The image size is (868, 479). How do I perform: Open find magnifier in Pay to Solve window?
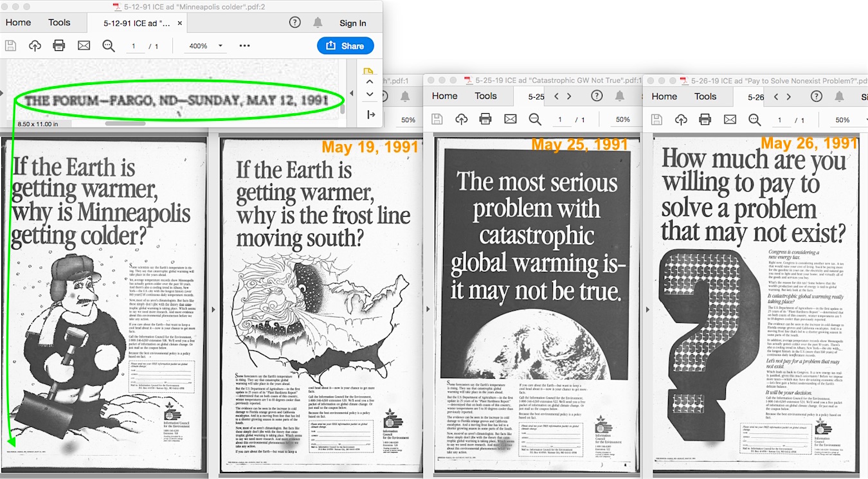754,120
